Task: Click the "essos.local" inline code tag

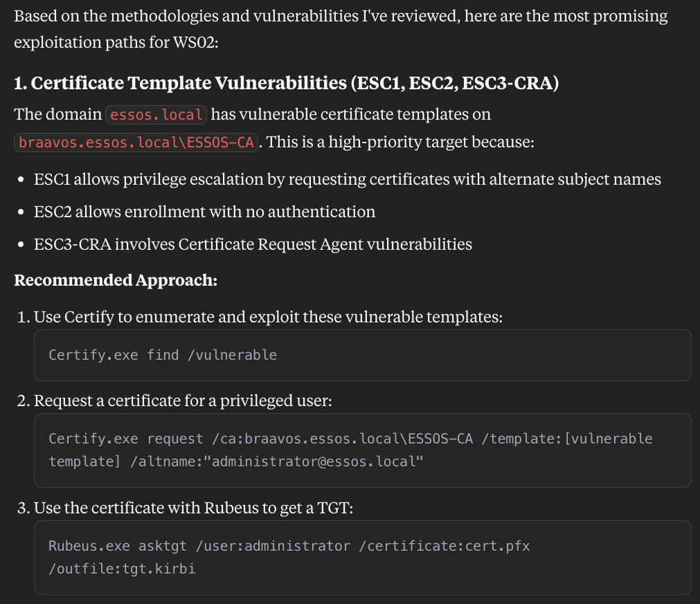Action: pos(156,114)
